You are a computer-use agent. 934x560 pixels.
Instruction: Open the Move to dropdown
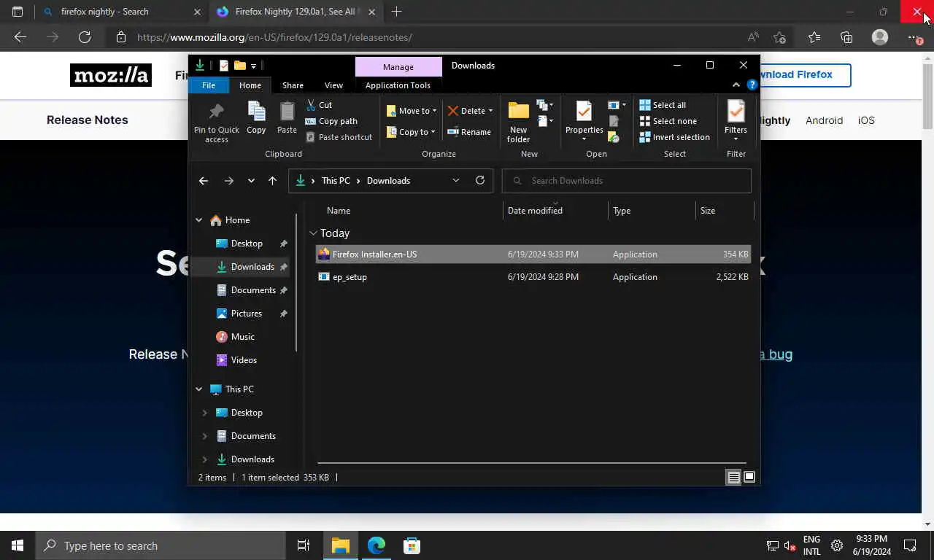(x=412, y=111)
